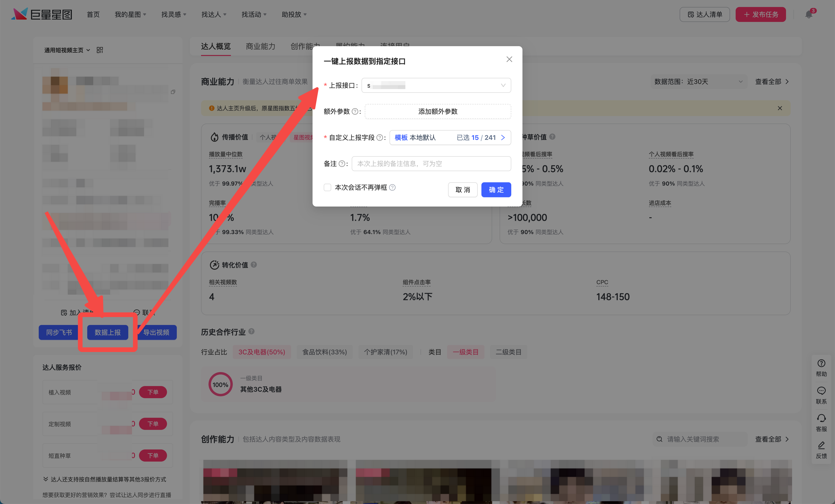Expand 达人还支持按自然播放量结算 pricing options
835x504 pixels.
pos(104,479)
